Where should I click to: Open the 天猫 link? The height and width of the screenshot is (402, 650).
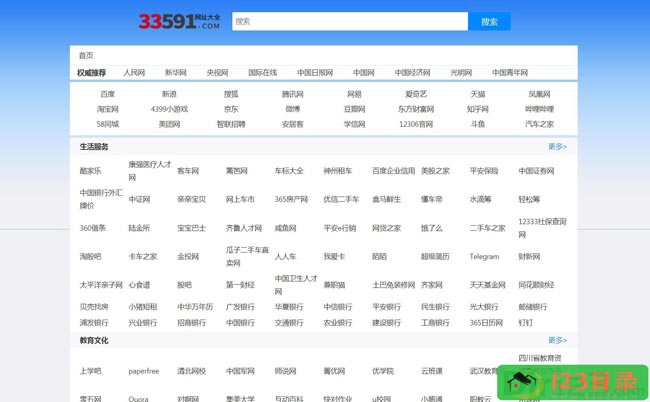tap(478, 94)
